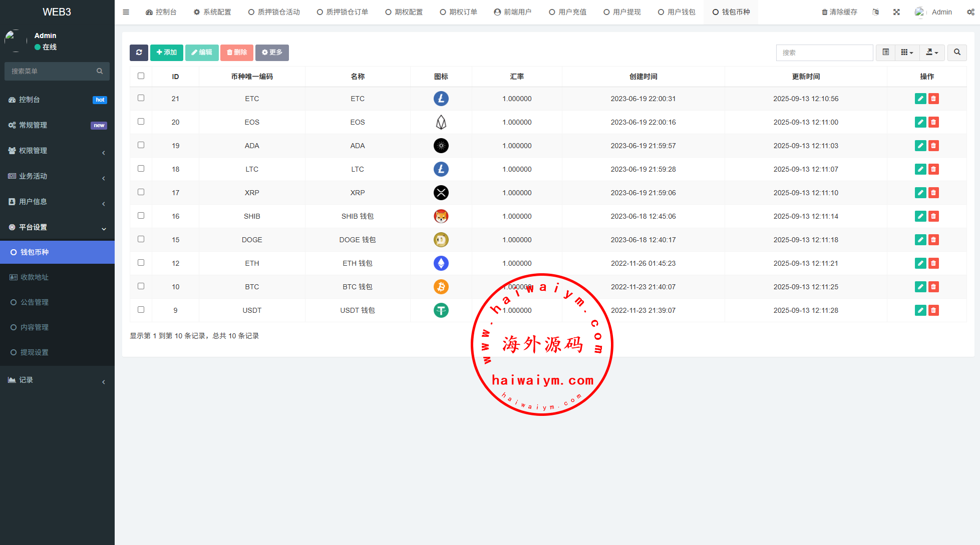Click the 清除缓存 link in header
This screenshot has height=545, width=980.
(839, 12)
